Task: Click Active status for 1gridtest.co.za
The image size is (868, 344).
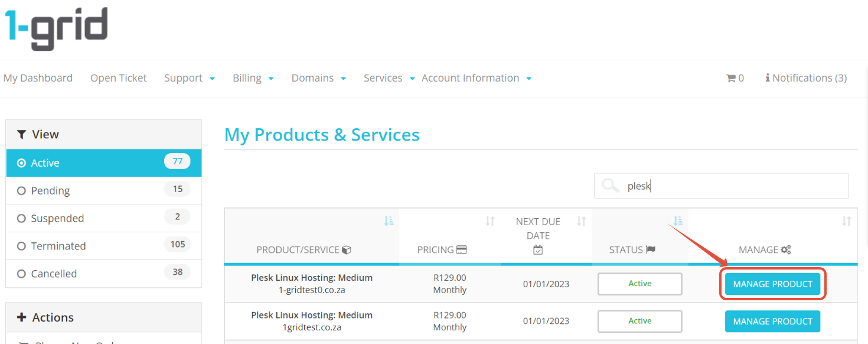Action: tap(640, 321)
